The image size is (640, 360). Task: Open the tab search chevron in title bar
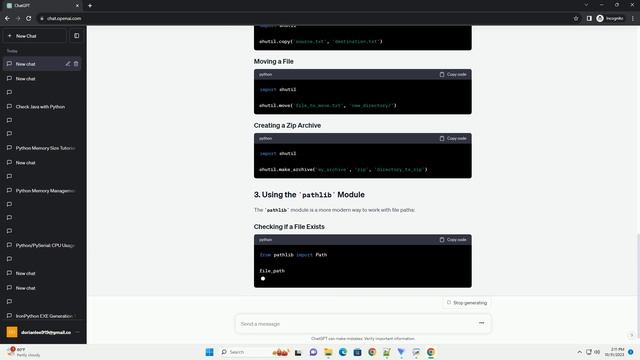[x=586, y=5]
